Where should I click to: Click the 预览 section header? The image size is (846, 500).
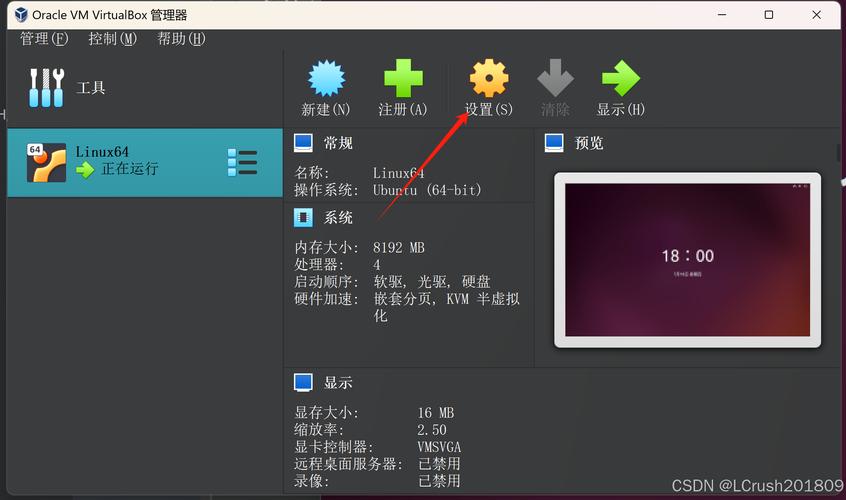point(589,143)
